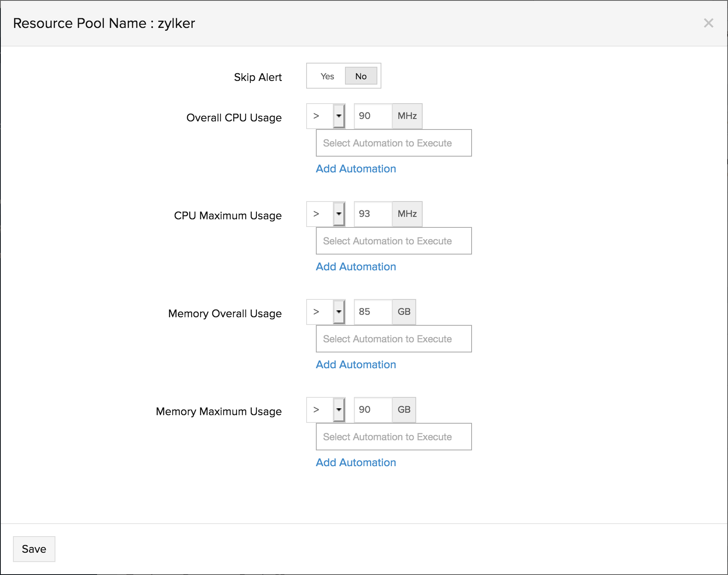Select automation for Memory Maximum Usage
The height and width of the screenshot is (575, 728).
pyautogui.click(x=394, y=437)
